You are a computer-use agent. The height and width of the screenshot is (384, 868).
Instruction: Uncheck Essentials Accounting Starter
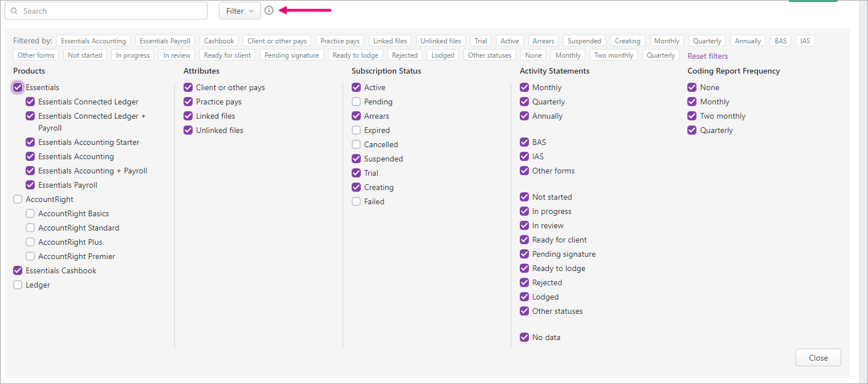30,142
